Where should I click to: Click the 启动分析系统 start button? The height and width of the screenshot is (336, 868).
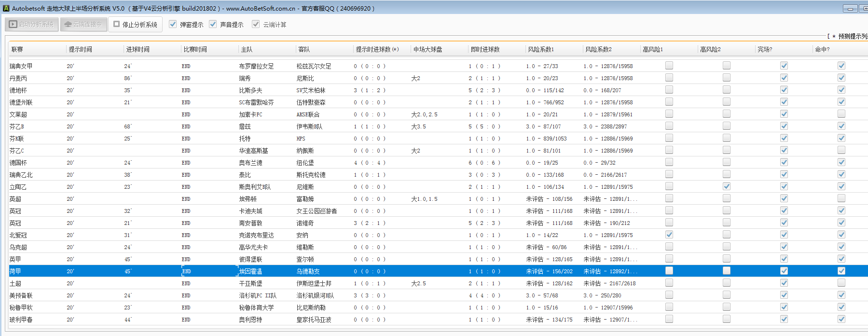[32, 24]
